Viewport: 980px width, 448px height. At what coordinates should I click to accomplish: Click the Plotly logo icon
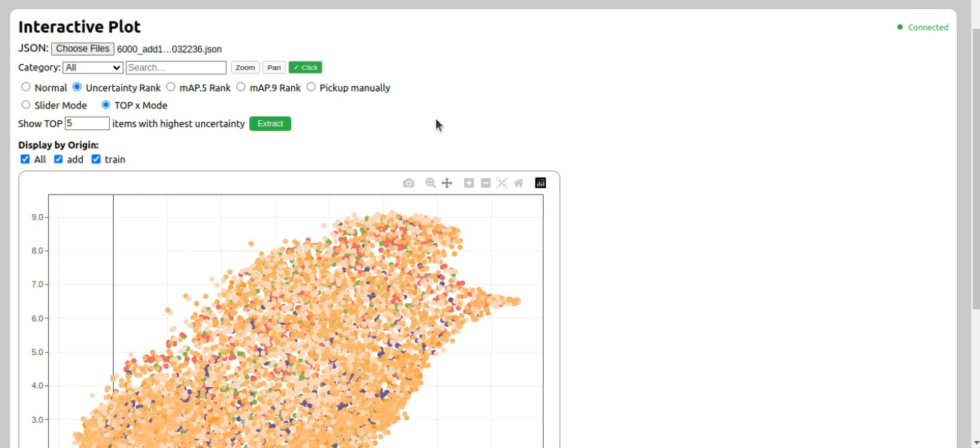click(540, 183)
